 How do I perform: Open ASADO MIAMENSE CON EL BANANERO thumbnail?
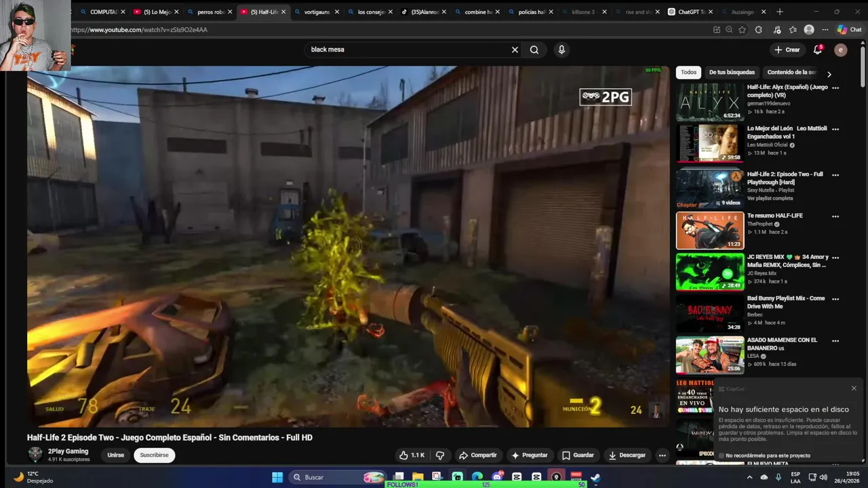point(709,354)
